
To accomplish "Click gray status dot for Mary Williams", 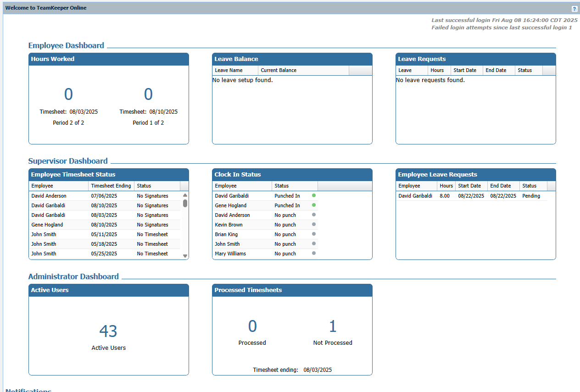I will 314,253.
